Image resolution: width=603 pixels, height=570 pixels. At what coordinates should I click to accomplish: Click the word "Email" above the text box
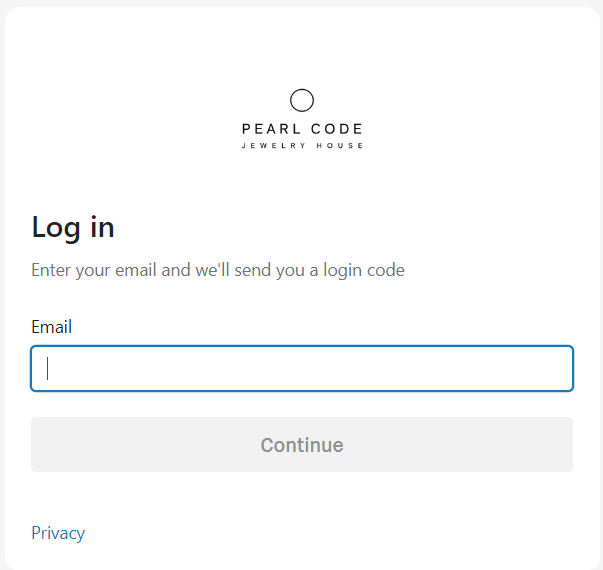(x=52, y=327)
